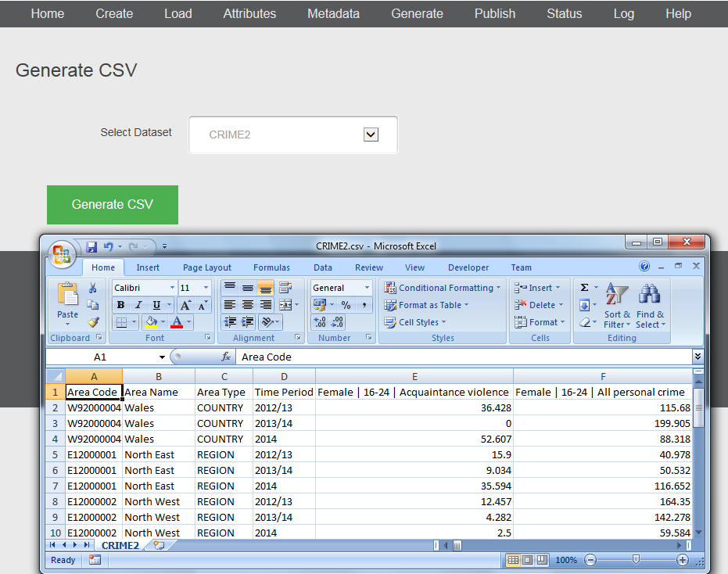Open the Metadata page in top navigation
Viewport: 728px width, 574px height.
tap(333, 13)
